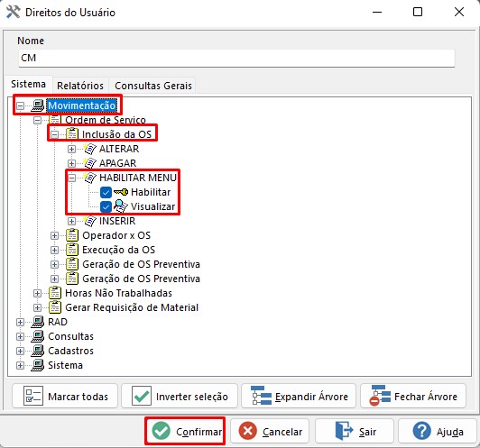Click the Sair button
Screen dimensions: 480x448
[x=355, y=431]
